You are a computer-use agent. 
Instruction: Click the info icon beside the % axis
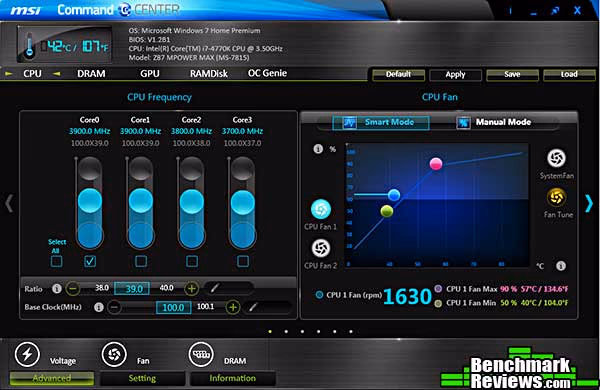(x=318, y=148)
